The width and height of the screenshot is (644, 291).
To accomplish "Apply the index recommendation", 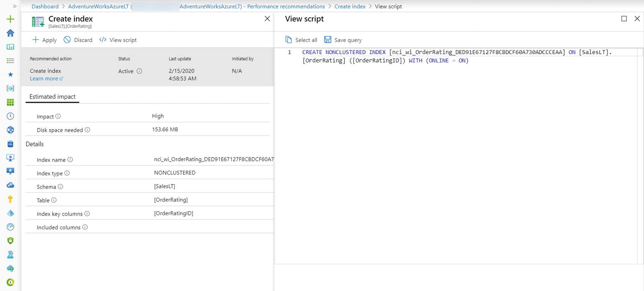I will click(x=44, y=40).
